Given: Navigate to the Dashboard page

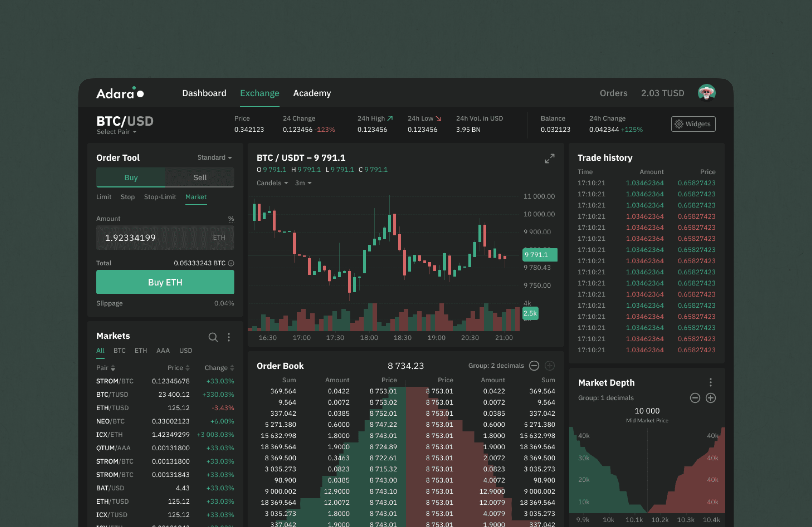Looking at the screenshot, I should (x=204, y=93).
